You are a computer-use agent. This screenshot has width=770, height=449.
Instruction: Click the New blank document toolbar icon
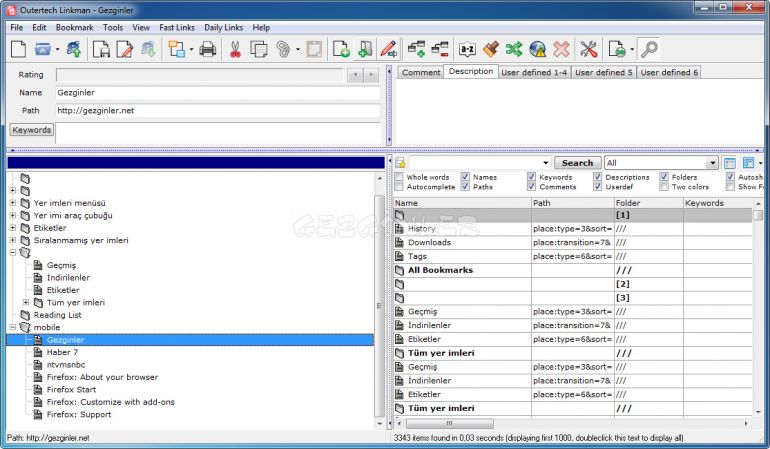tap(18, 49)
